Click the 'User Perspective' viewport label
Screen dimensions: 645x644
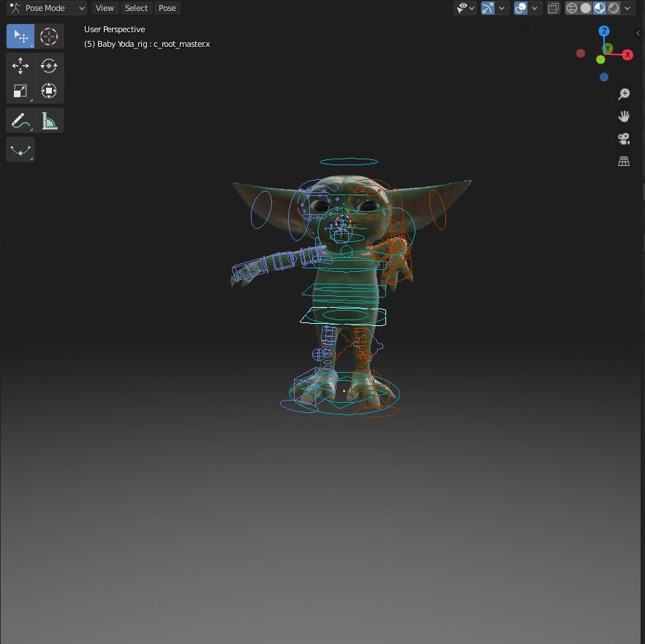click(x=114, y=29)
